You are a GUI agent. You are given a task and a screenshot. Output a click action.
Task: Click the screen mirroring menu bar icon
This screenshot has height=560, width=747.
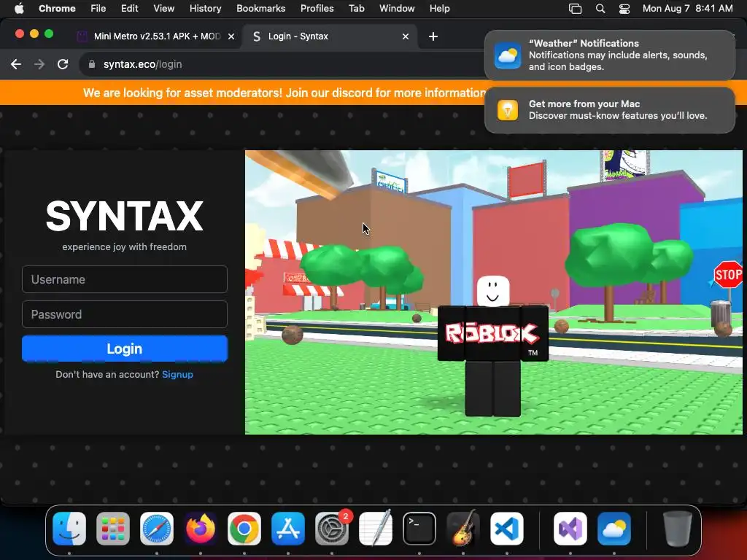576,9
